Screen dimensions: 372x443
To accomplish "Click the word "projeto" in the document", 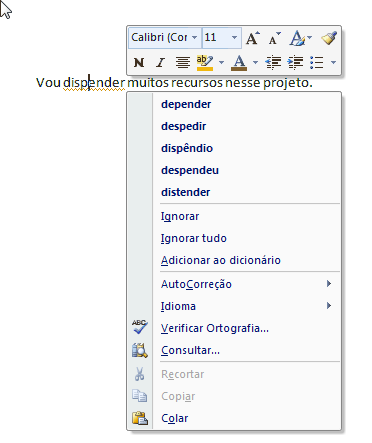I will pos(286,83).
